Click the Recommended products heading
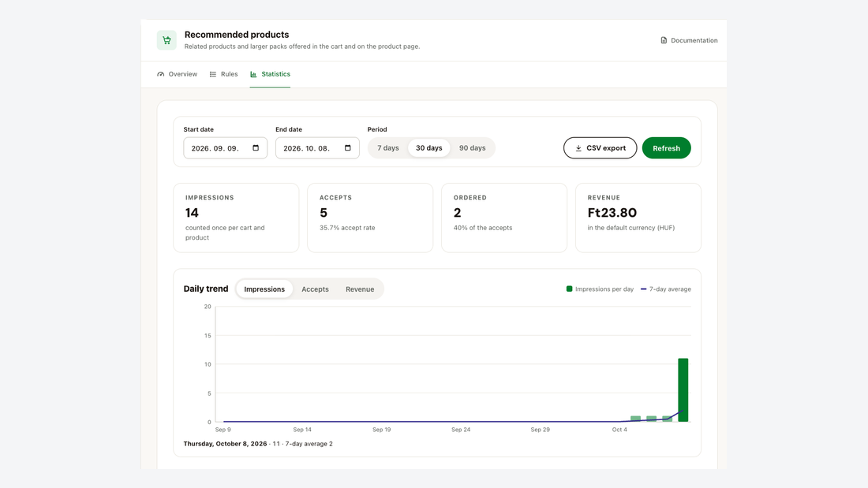The height and width of the screenshot is (488, 868). pyautogui.click(x=237, y=35)
